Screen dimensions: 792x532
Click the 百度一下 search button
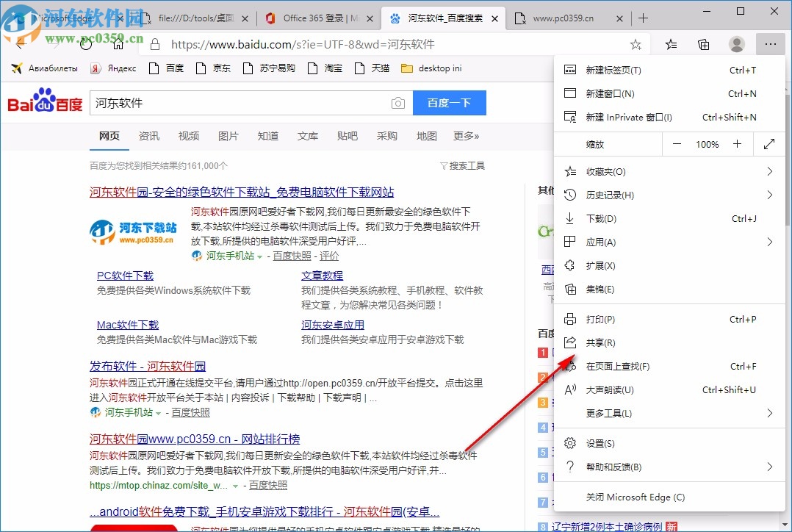[449, 103]
